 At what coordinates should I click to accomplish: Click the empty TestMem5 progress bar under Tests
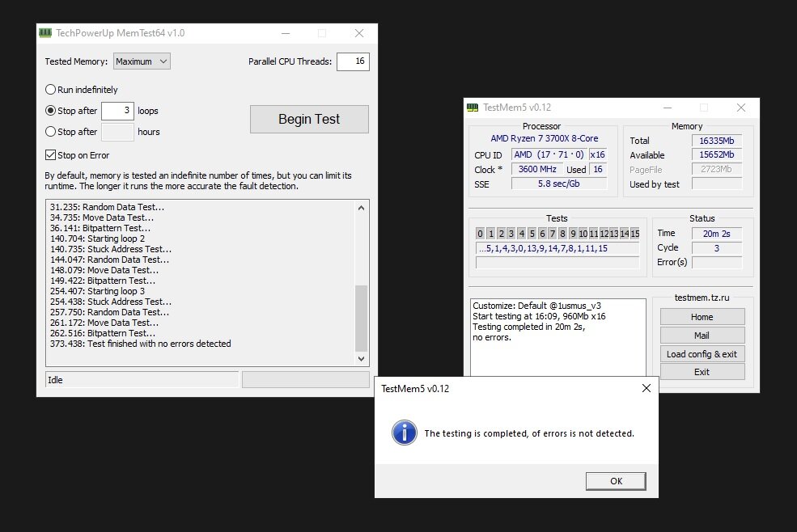557,263
